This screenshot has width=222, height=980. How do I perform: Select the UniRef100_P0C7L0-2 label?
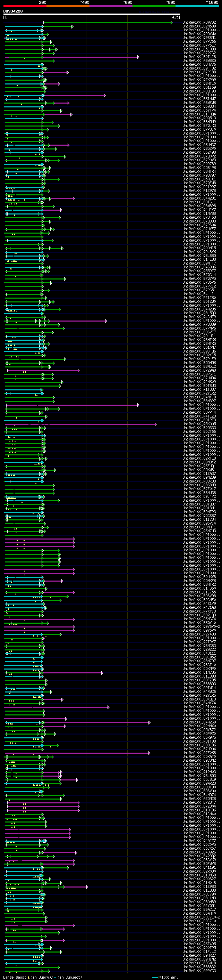(201, 917)
